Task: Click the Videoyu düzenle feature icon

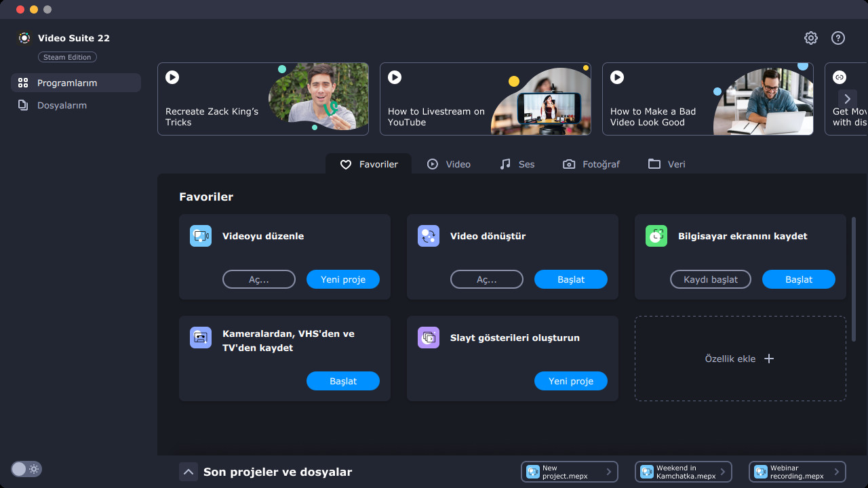Action: coord(201,236)
